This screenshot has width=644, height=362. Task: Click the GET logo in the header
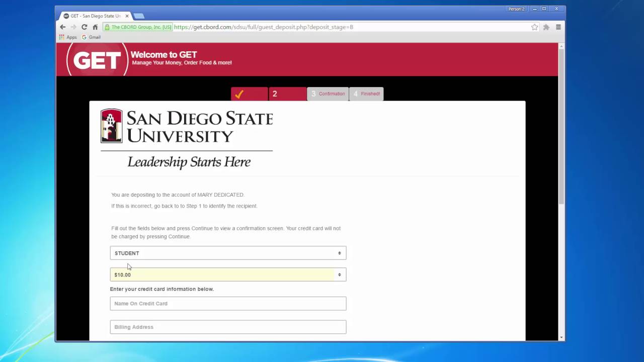97,60
